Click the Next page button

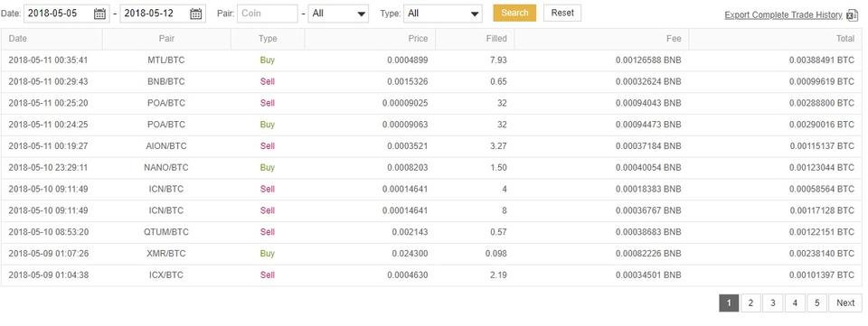(x=846, y=303)
